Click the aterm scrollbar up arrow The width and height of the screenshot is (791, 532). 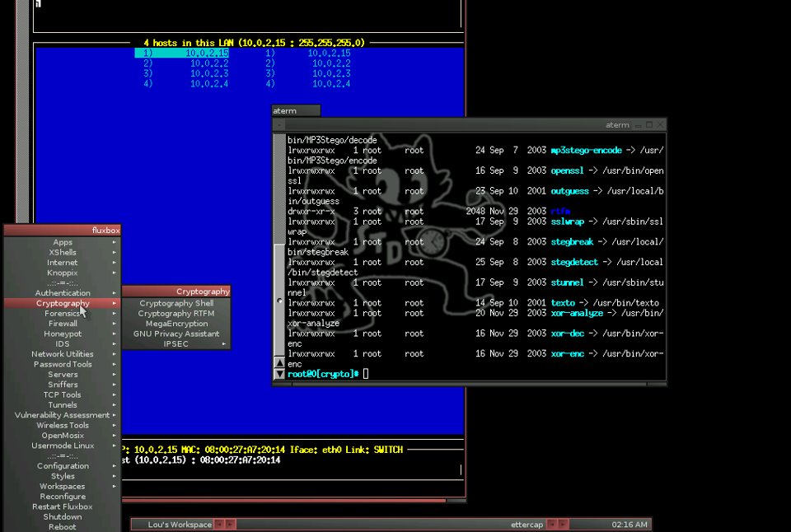click(279, 362)
